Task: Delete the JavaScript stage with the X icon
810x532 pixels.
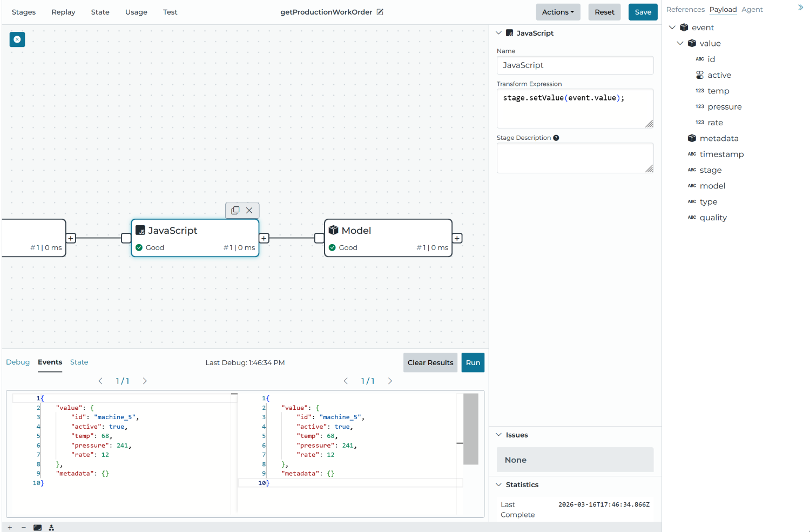Action: point(249,211)
